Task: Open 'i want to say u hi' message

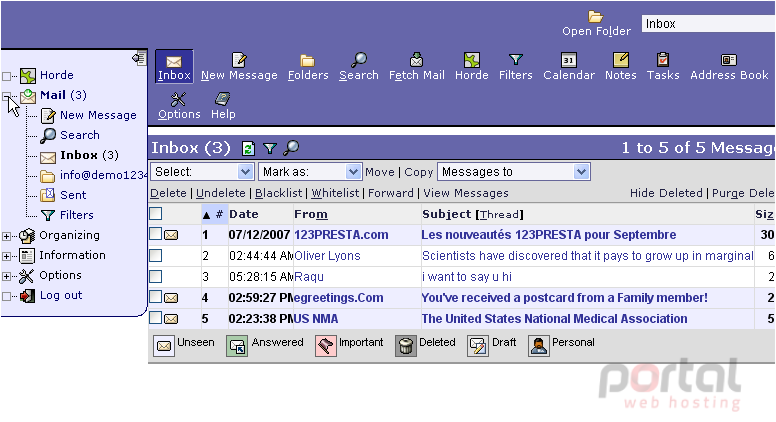Action: coord(467,277)
